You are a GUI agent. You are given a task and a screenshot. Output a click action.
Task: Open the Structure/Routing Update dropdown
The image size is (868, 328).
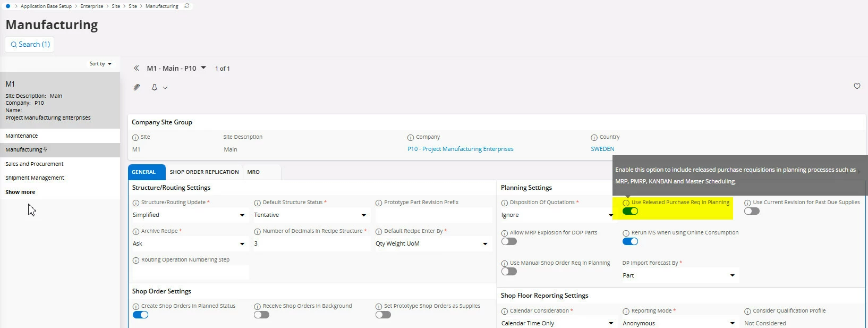[x=189, y=215]
